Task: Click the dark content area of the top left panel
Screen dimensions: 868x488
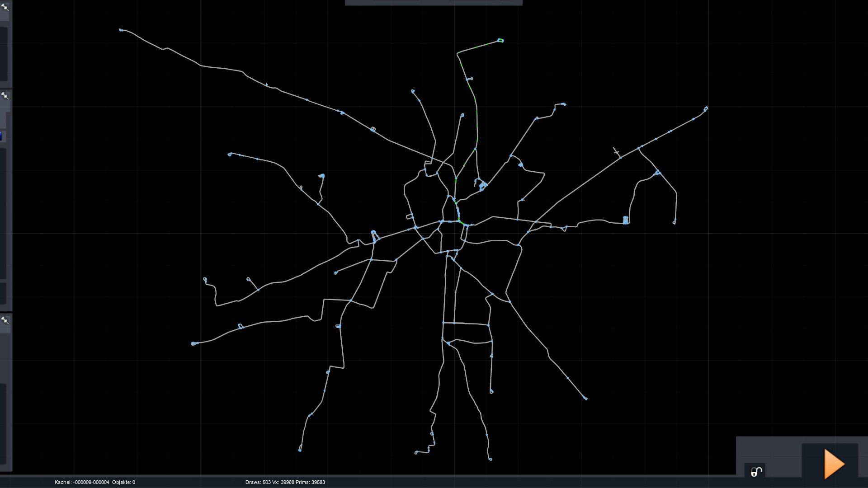Action: [3, 54]
